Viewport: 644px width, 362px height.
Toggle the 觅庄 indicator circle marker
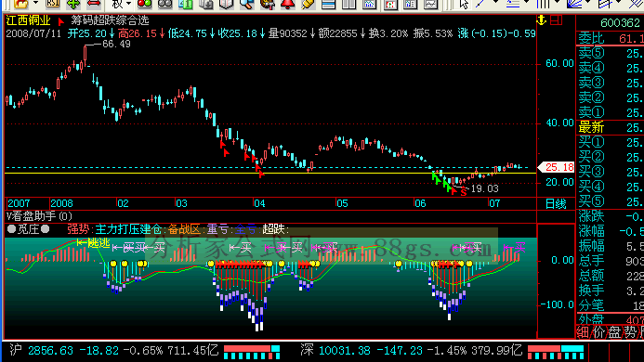click(11, 229)
